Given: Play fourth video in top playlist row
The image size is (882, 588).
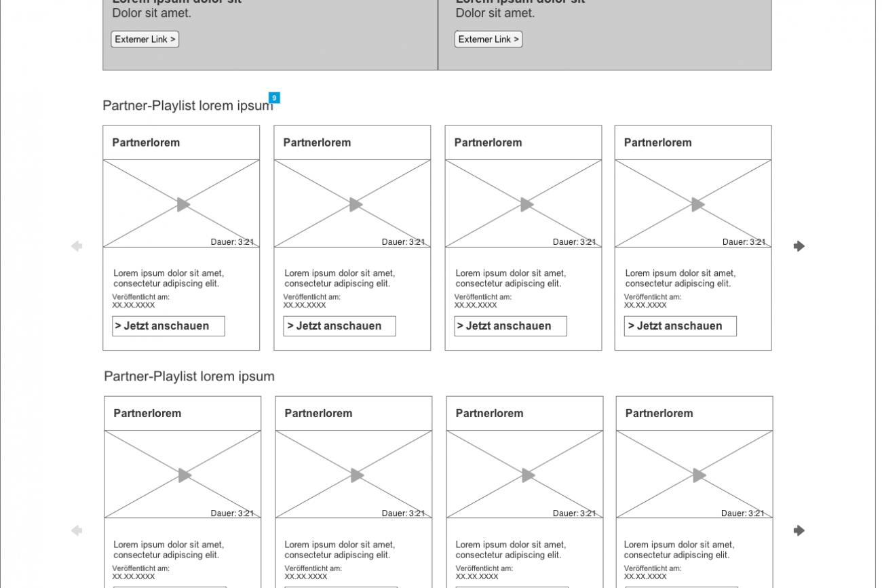Looking at the screenshot, I should click(697, 204).
